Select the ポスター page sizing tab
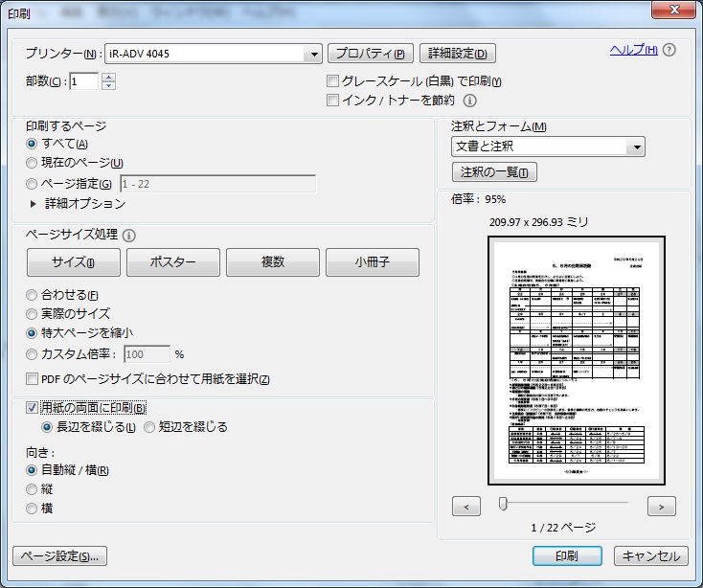Viewport: 703px width, 588px height. pyautogui.click(x=173, y=262)
